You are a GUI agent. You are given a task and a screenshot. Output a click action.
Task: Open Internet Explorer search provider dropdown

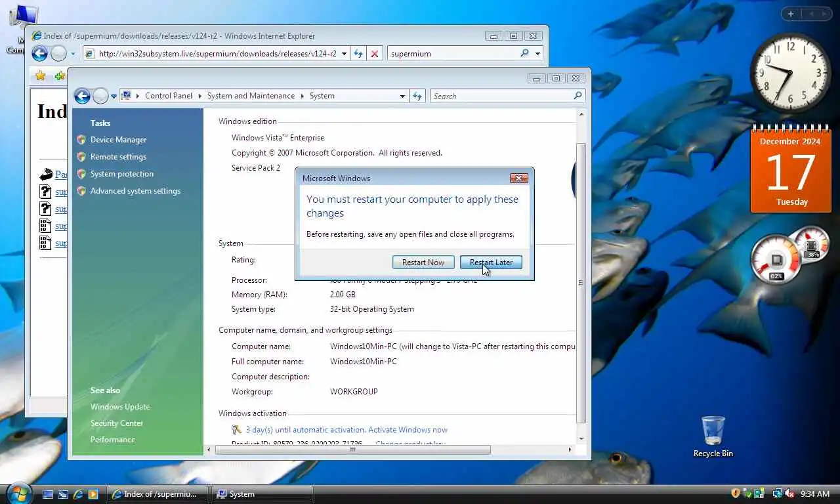pos(537,54)
